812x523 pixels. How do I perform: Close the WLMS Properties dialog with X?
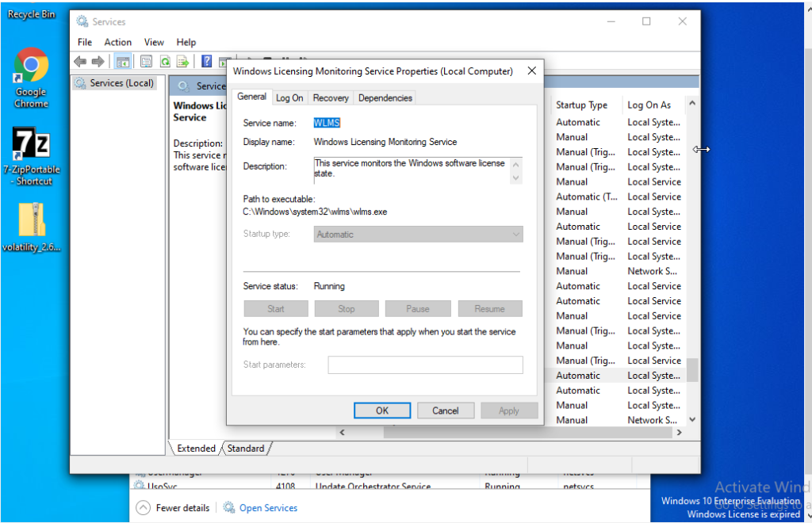click(532, 71)
